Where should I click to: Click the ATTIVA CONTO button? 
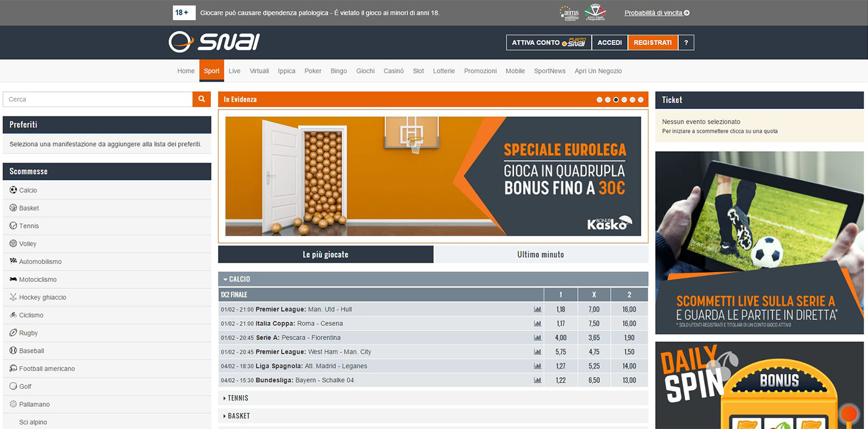(549, 43)
